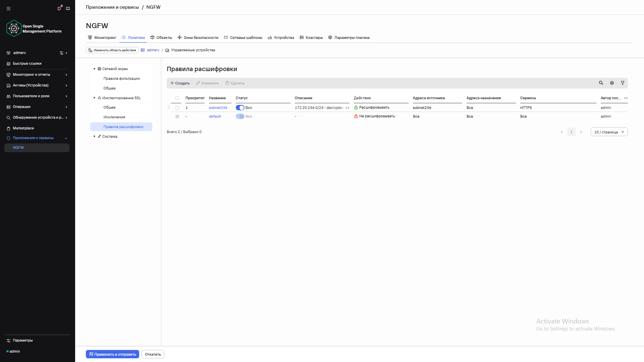Open the subnet246 rule link
The image size is (644, 362).
tap(218, 108)
